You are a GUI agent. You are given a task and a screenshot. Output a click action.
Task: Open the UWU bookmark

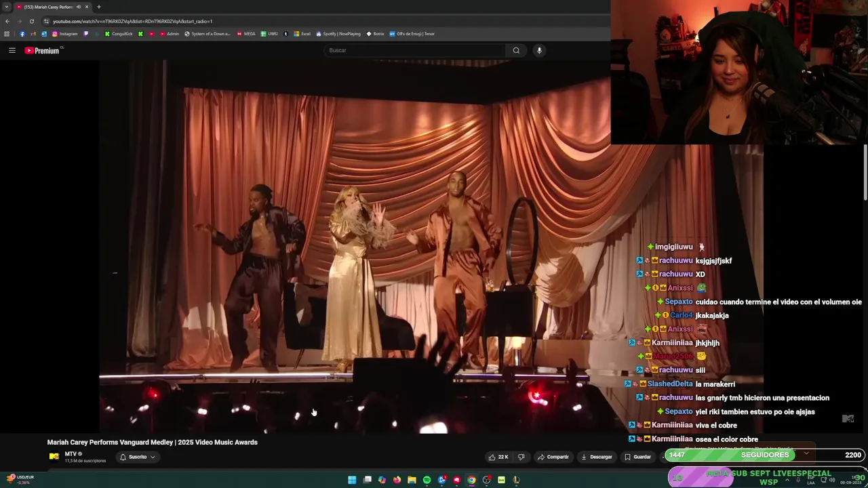pyautogui.click(x=269, y=34)
